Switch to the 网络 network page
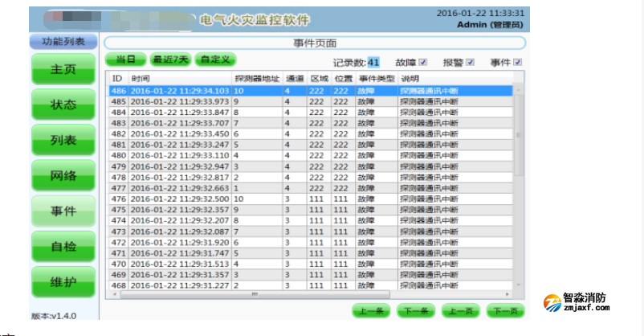The height and width of the screenshot is (336, 644). tap(63, 175)
